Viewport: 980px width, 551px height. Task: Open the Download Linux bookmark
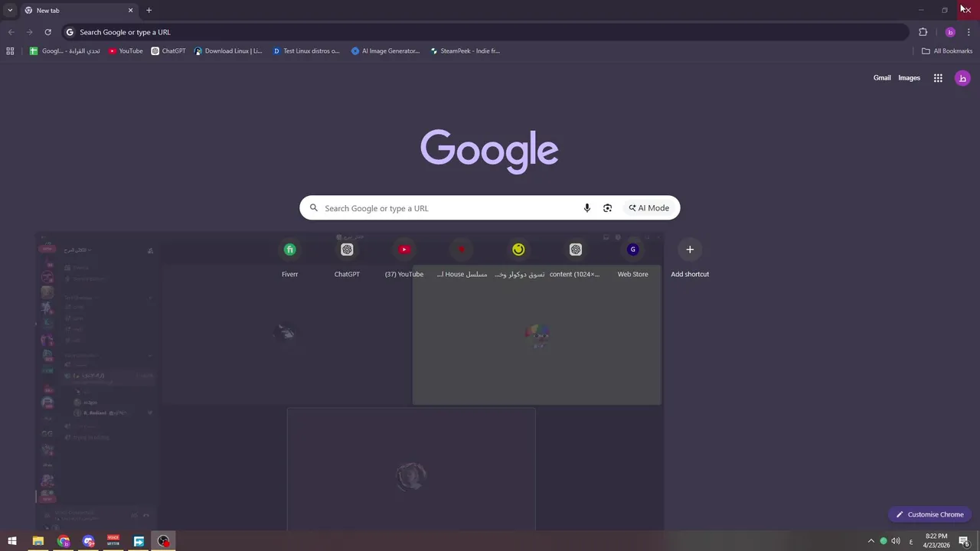[228, 51]
